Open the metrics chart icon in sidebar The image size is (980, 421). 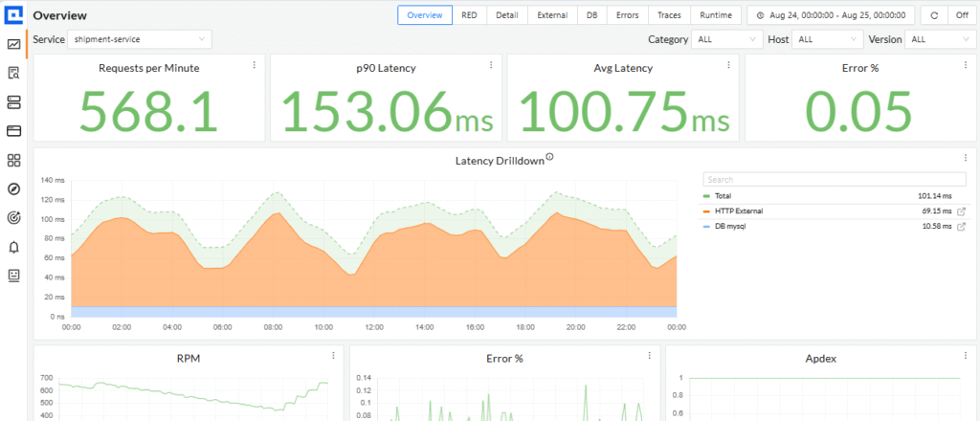[13, 44]
